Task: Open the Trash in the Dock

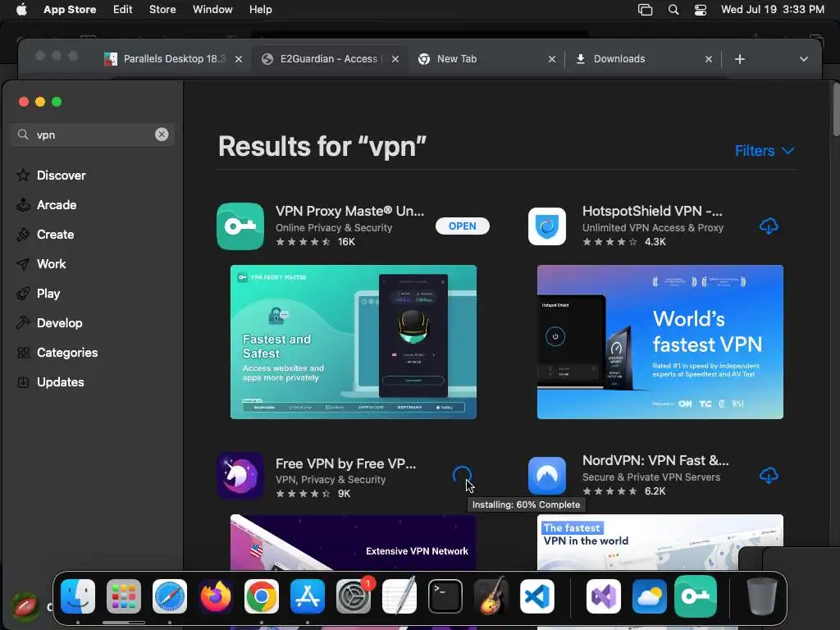Action: tap(762, 596)
